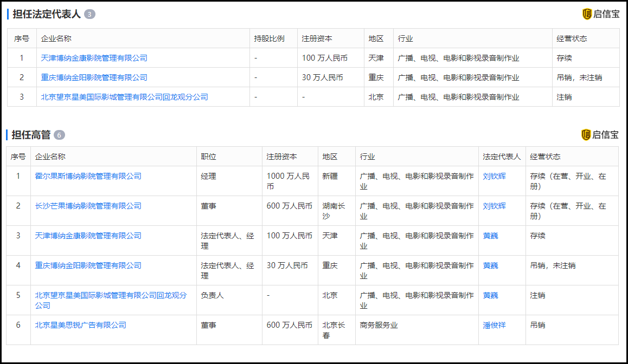Open 北京星美思锐广告有限公司 company page
The width and height of the screenshot is (628, 364).
pos(79,324)
